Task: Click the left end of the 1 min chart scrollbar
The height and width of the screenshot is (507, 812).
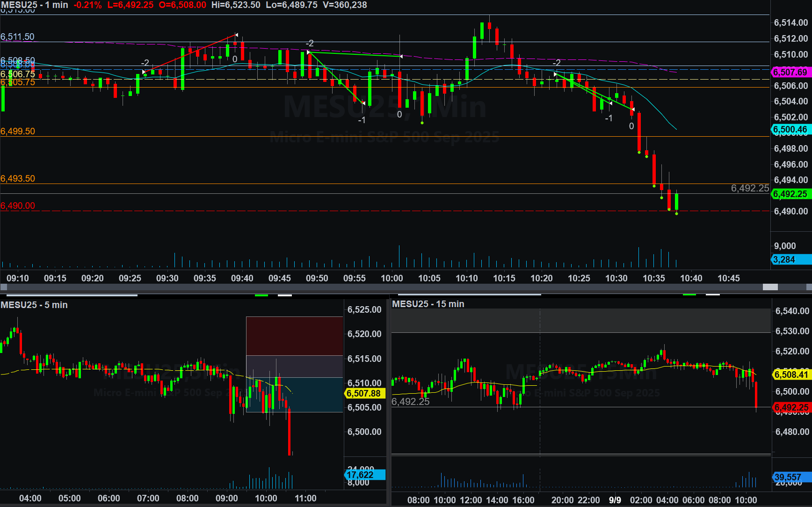Action: [x=4, y=287]
